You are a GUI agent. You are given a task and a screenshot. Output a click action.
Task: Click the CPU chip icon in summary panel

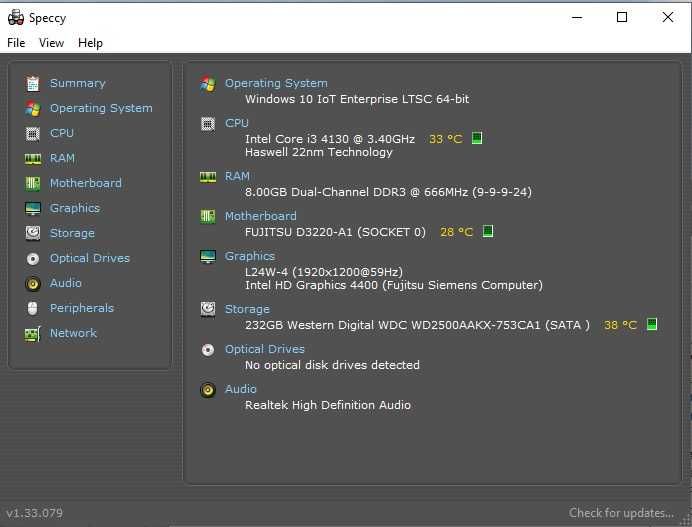(x=208, y=124)
